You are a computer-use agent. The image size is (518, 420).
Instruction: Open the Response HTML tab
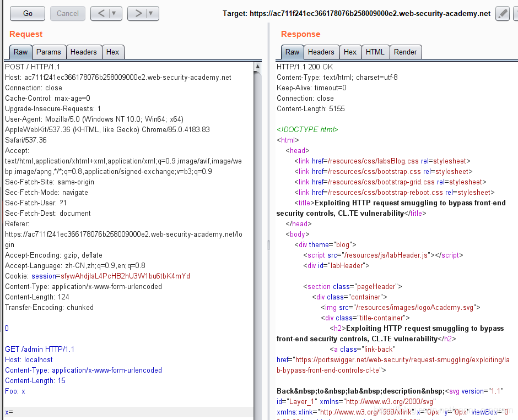click(x=375, y=52)
